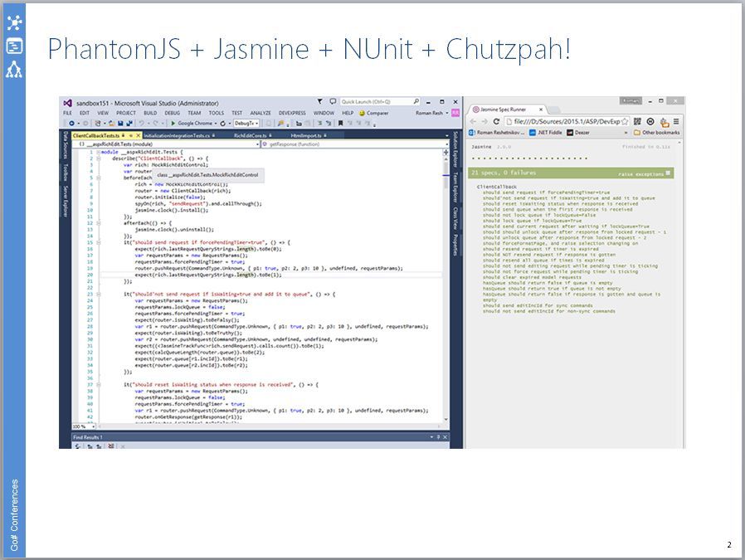Click the QR code extension icon in Chrome
745x560 pixels.
coord(638,122)
